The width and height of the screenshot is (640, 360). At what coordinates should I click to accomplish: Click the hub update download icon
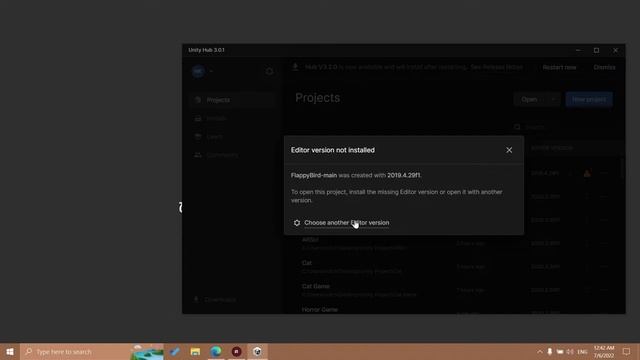click(295, 67)
